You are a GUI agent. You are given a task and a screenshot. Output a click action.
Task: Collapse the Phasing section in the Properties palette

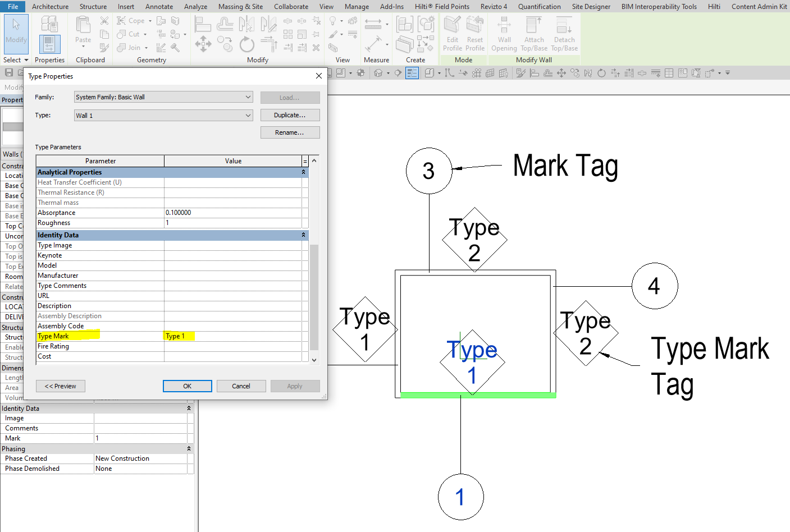189,448
